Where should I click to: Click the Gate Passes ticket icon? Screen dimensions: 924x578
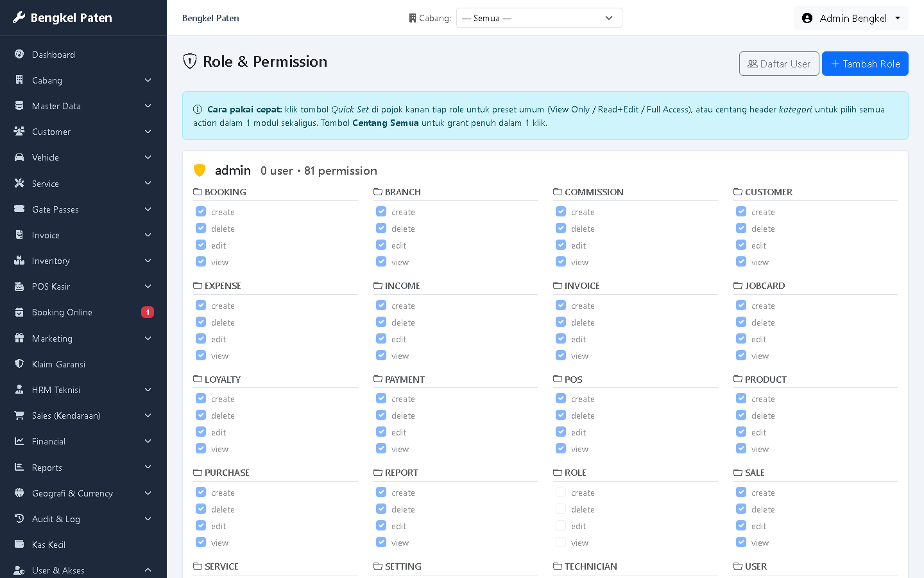tap(19, 209)
